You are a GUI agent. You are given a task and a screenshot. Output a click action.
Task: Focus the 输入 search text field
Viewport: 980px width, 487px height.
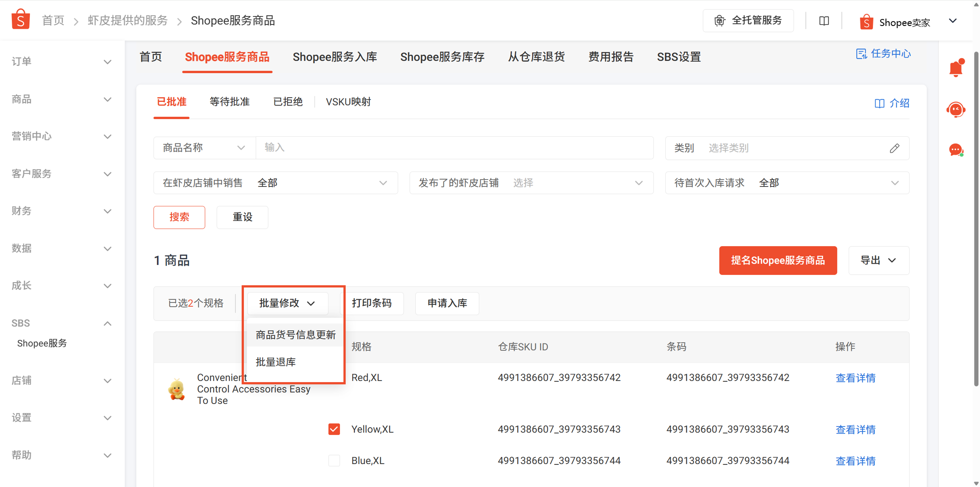(x=455, y=148)
